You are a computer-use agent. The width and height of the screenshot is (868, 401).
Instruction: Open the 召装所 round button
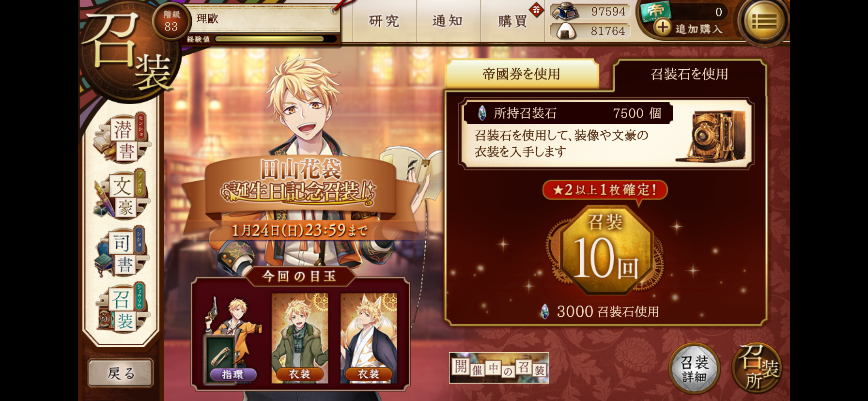tap(757, 368)
